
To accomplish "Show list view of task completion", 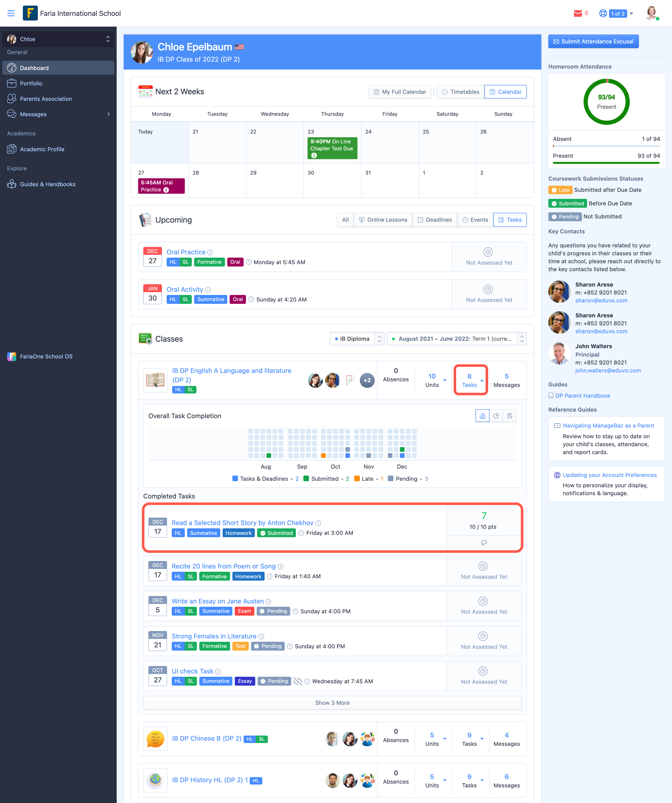I will [x=510, y=416].
